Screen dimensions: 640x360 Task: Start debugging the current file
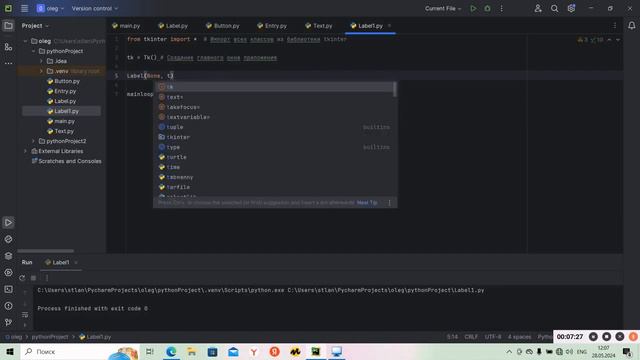click(487, 8)
